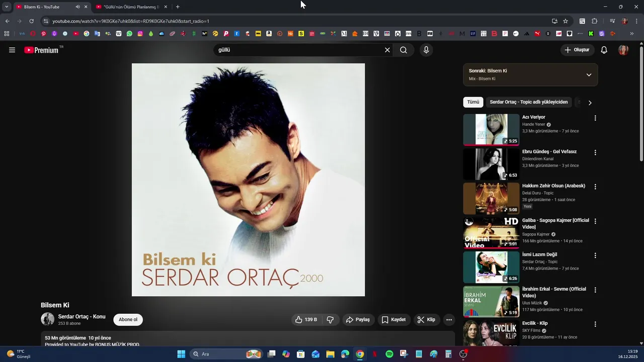The image size is (644, 362).
Task: Open options menu for Hakkım Zehir Olsun
Action: [x=595, y=187]
